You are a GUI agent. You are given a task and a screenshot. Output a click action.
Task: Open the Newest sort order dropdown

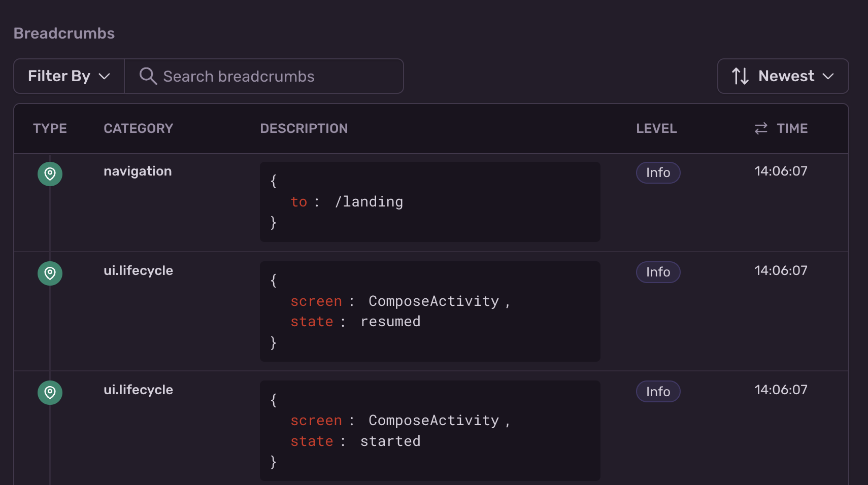tap(783, 76)
